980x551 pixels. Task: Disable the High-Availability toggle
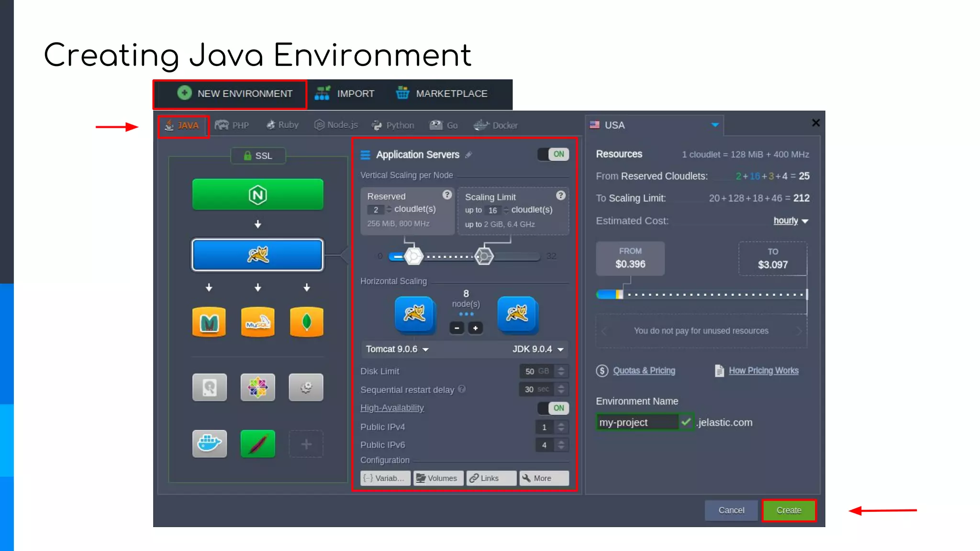pos(553,408)
